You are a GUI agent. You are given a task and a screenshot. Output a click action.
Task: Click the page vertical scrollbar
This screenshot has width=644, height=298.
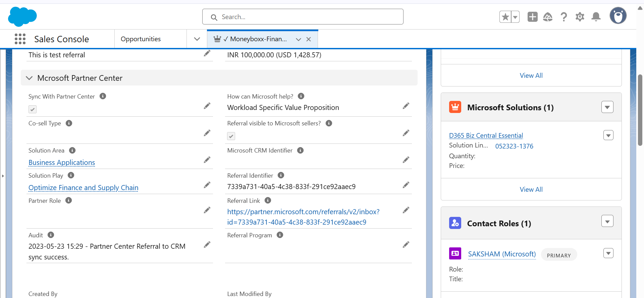pos(640,111)
